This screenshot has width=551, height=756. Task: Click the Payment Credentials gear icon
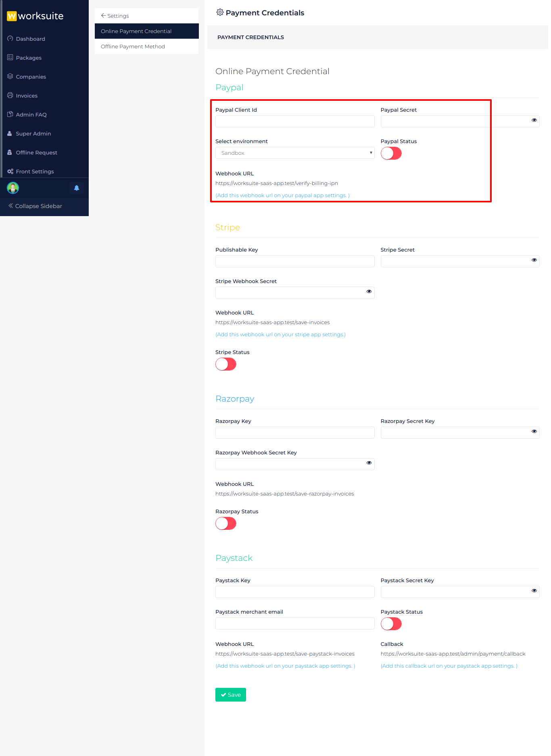coord(220,12)
